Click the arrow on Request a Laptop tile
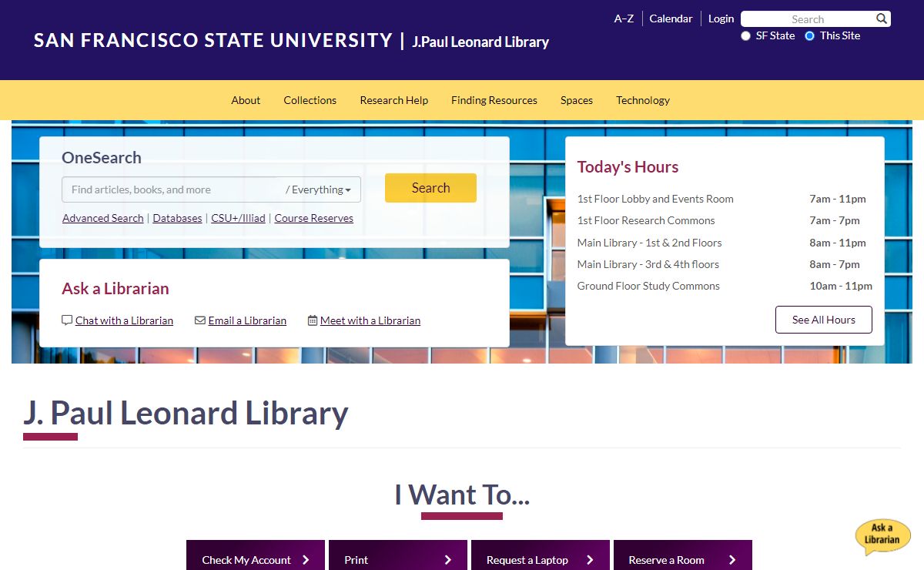The image size is (924, 570). point(591,560)
